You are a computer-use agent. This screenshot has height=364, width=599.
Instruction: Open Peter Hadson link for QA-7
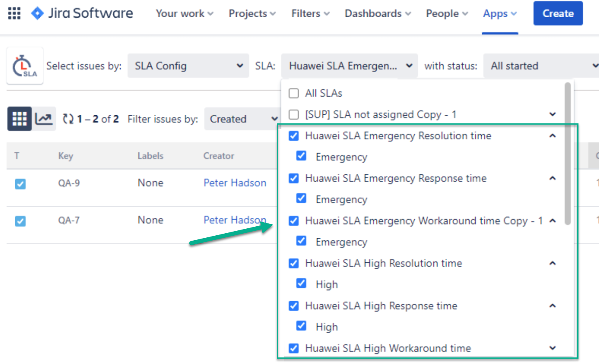(x=235, y=220)
